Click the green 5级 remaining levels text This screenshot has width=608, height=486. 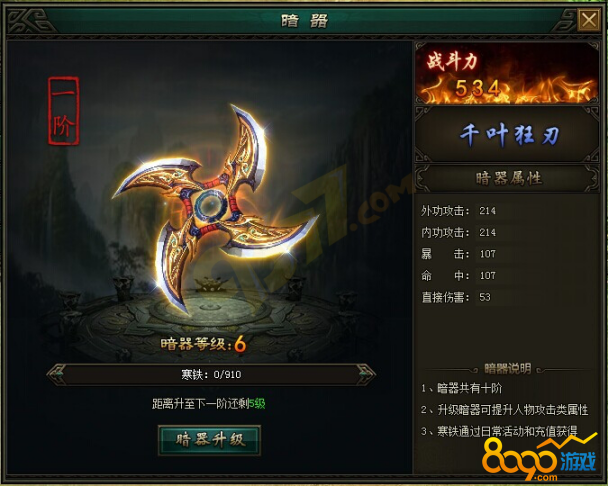point(257,404)
